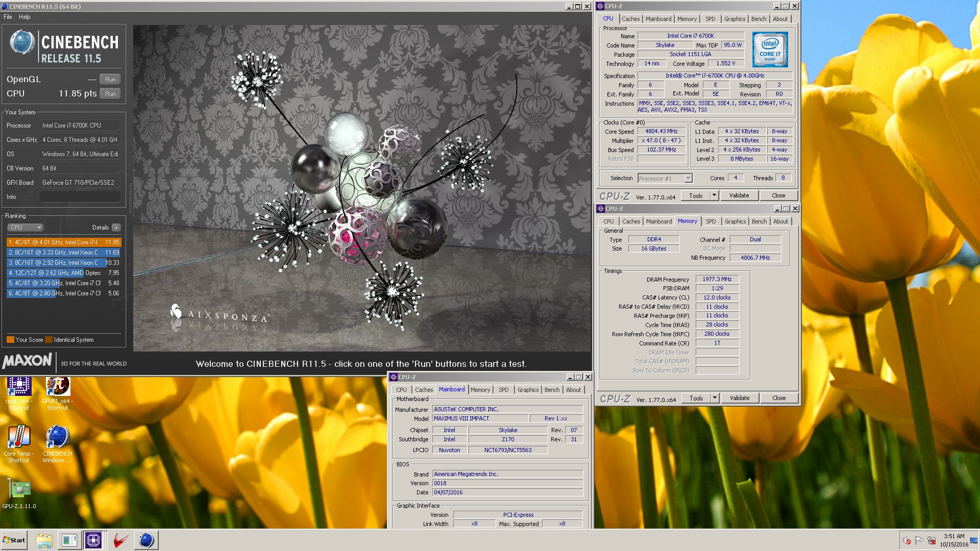980x551 pixels.
Task: Open Tools dropdown arrow in Memory CPU-Z
Action: (x=715, y=398)
